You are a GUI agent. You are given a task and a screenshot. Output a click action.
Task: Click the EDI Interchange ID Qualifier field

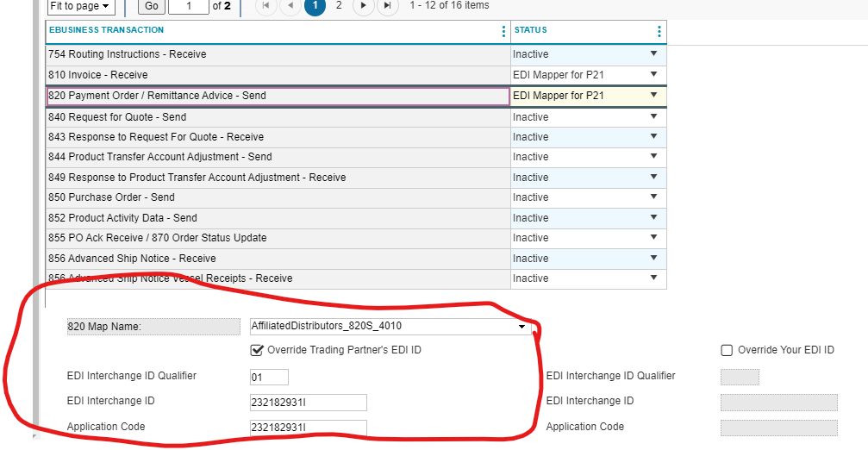(x=269, y=377)
